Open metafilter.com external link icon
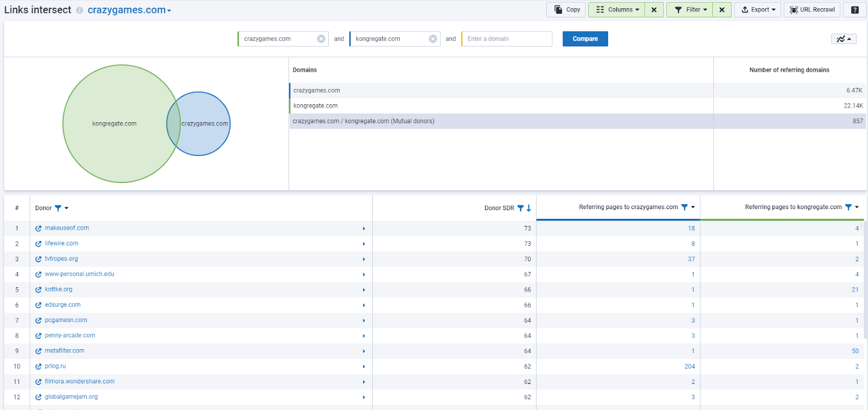Viewport: 868px width, 410px height. point(39,351)
